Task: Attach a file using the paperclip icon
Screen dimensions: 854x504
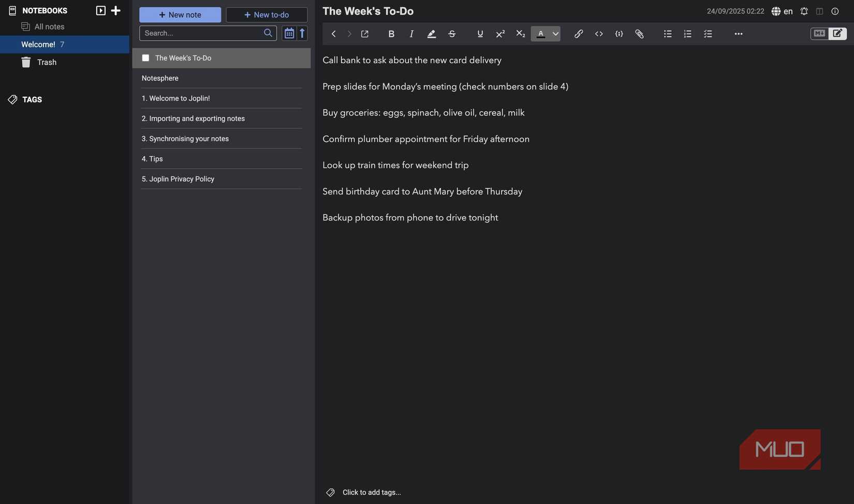Action: click(639, 34)
